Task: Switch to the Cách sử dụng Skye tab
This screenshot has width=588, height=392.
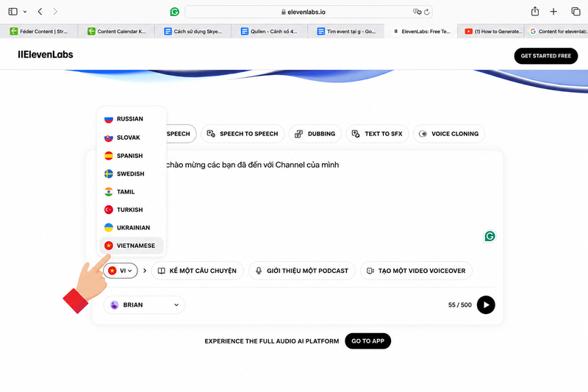Action: click(x=193, y=32)
